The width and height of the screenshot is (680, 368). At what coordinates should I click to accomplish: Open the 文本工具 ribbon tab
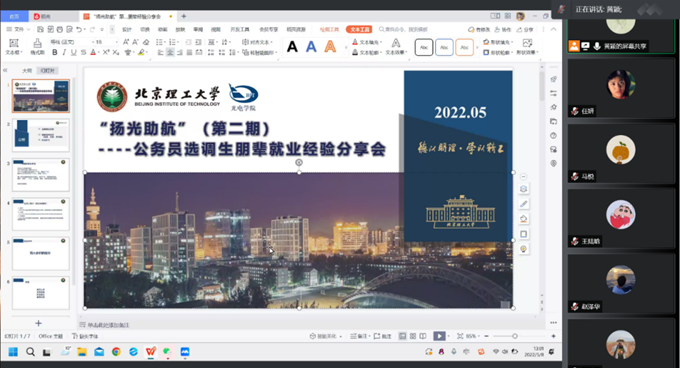click(359, 29)
